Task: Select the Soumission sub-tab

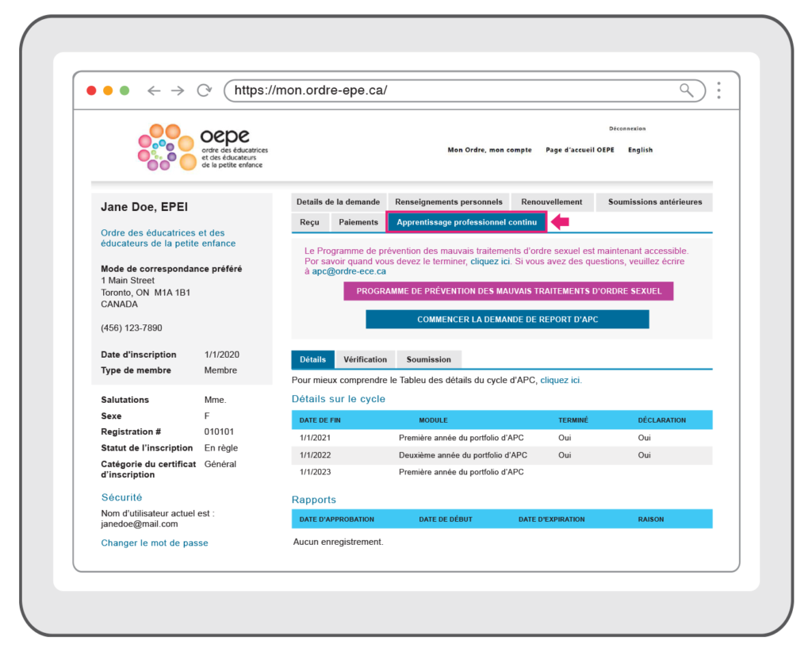Action: [x=429, y=359]
